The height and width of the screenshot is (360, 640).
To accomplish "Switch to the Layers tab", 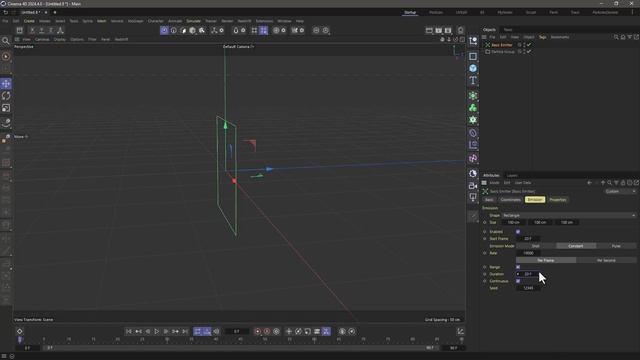I will coord(512,176).
